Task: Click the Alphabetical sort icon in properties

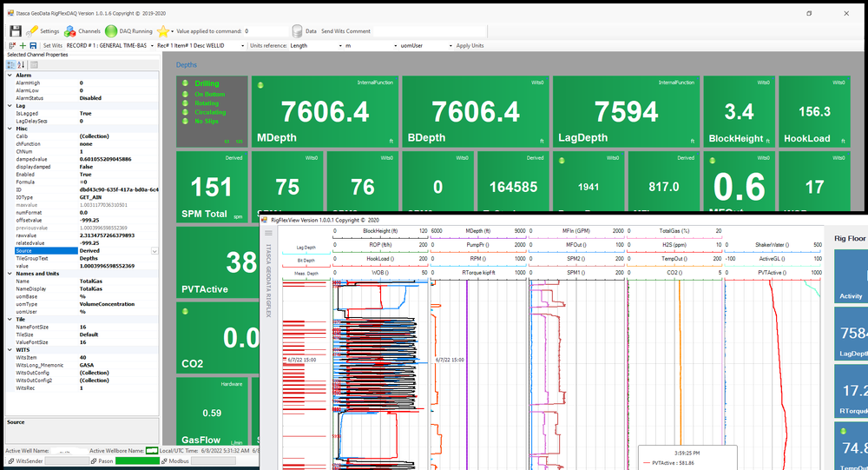Action: pos(21,65)
